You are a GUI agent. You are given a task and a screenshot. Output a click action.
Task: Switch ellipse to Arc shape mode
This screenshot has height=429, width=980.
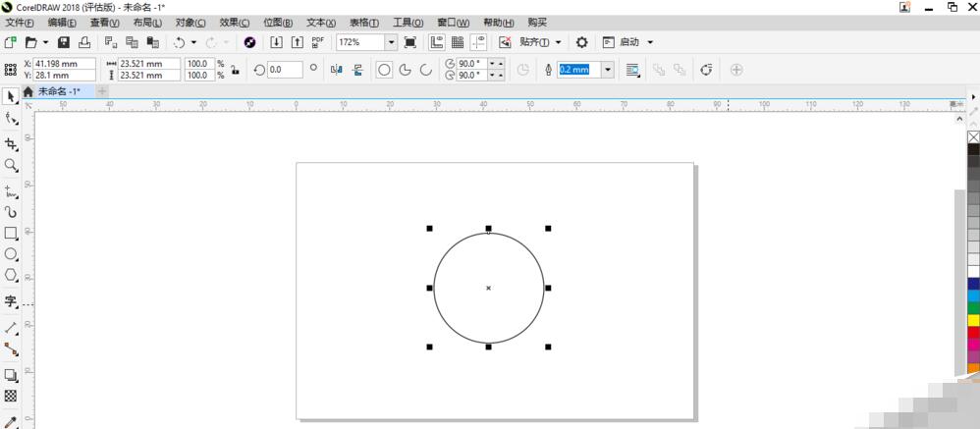(x=425, y=70)
